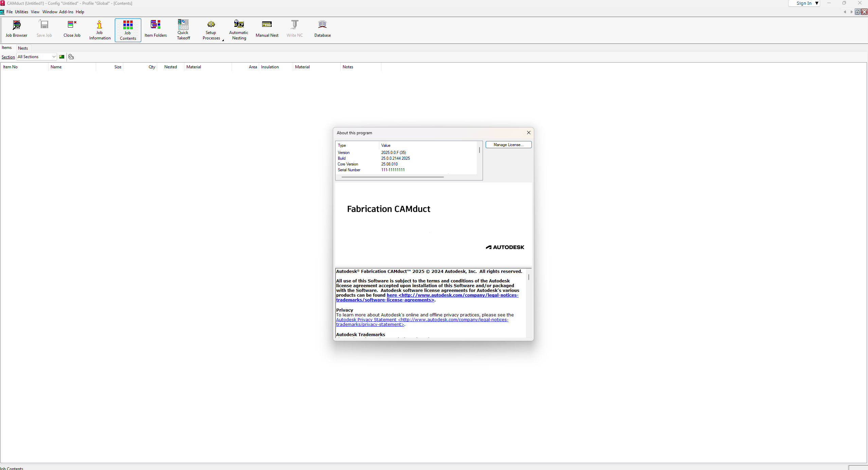Open the Autodesk Privacy Statement link

coord(366,319)
